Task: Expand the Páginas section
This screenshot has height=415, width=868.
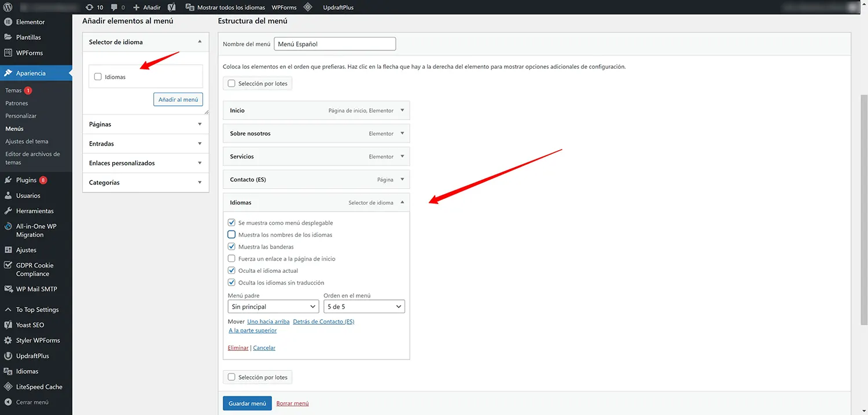Action: point(145,124)
